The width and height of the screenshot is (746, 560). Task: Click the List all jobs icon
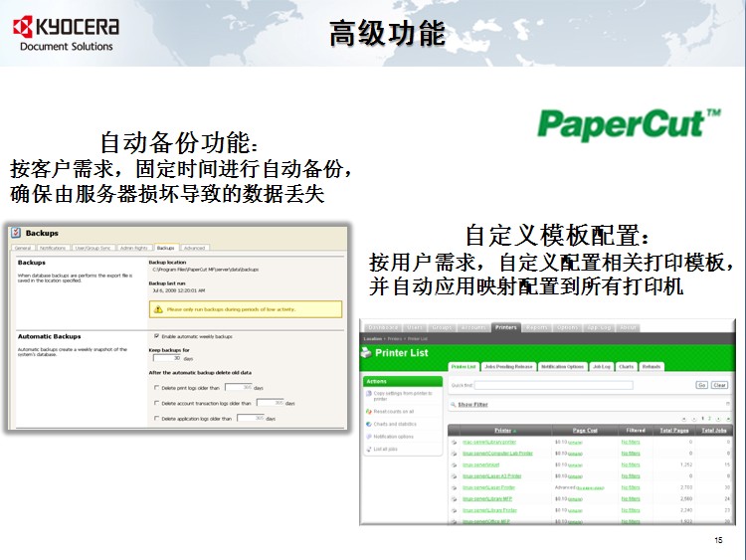point(369,450)
